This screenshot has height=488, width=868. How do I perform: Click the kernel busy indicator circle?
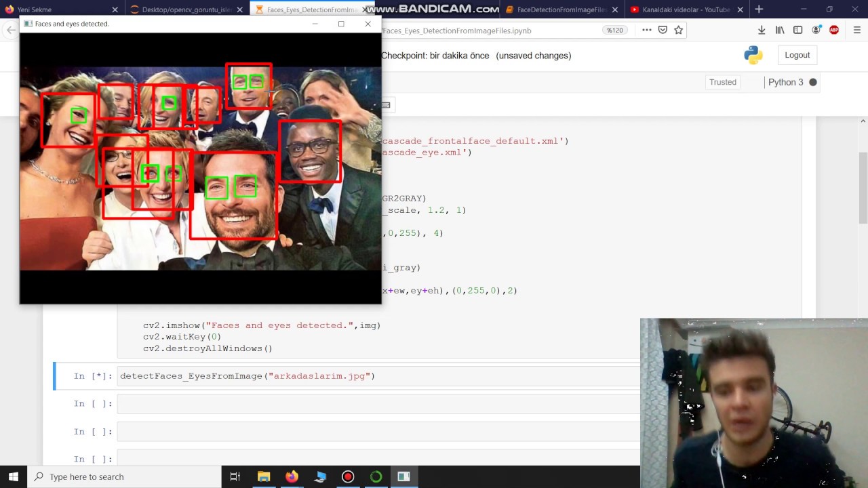pos(813,82)
